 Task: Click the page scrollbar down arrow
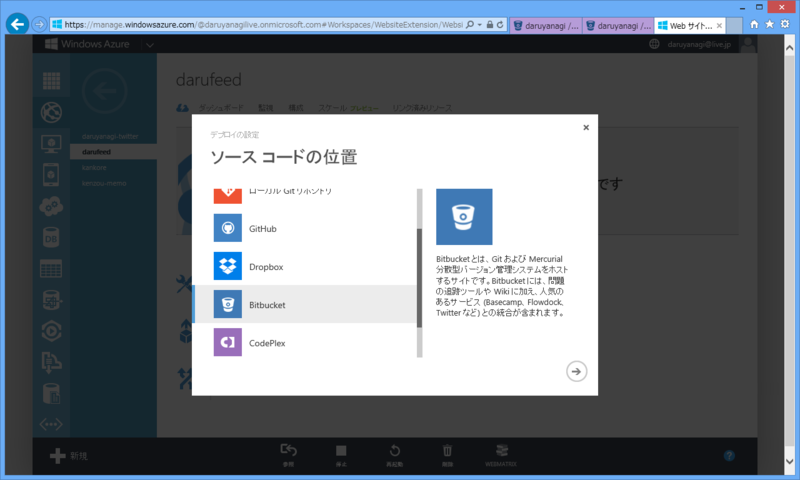click(x=789, y=462)
